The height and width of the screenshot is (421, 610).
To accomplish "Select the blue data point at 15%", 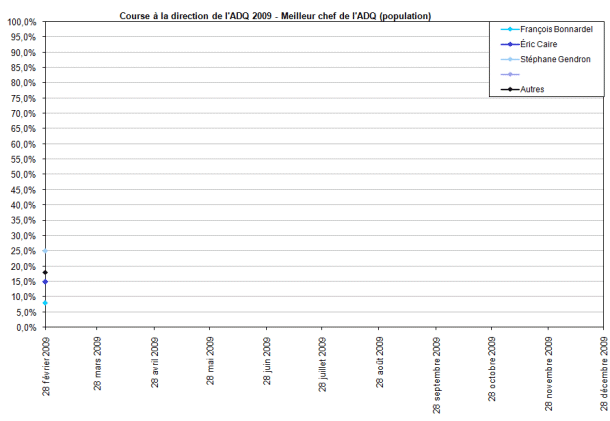I will (x=45, y=281).
